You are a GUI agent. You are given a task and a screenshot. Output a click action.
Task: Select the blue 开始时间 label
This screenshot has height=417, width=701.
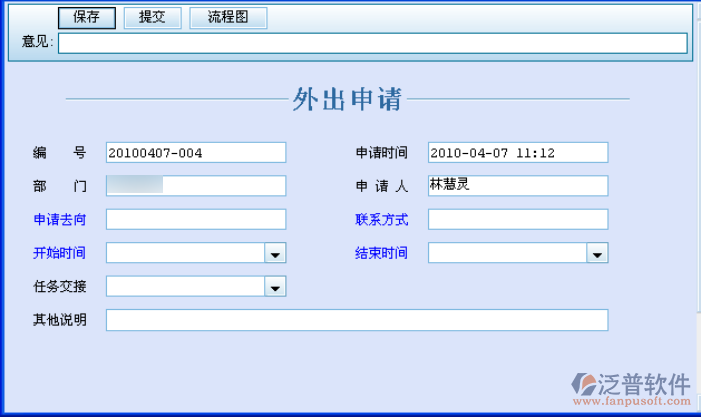pyautogui.click(x=60, y=254)
